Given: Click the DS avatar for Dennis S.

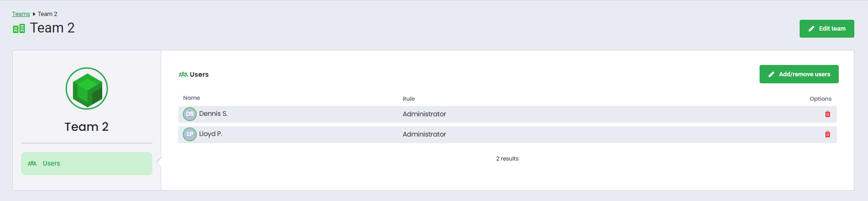Looking at the screenshot, I should 190,114.
